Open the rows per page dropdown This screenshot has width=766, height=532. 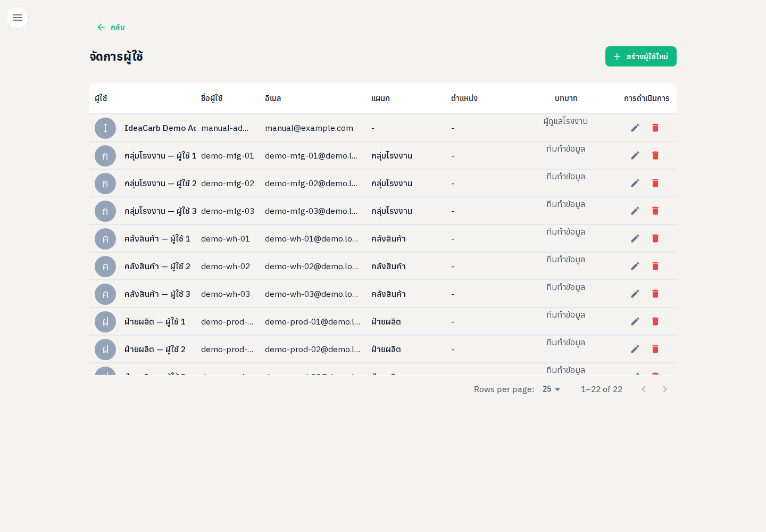[552, 389]
